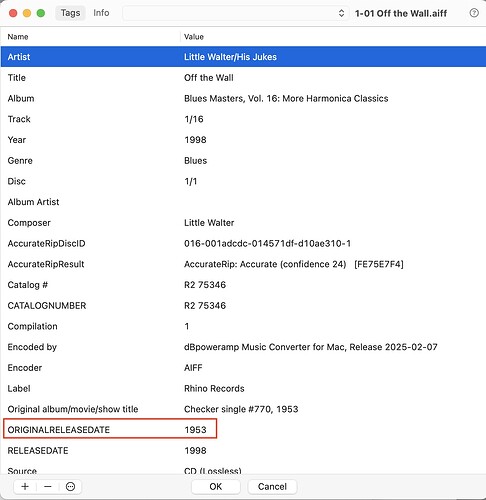Click the plus icon to add tag
This screenshot has height=500, width=486.
tap(25, 487)
